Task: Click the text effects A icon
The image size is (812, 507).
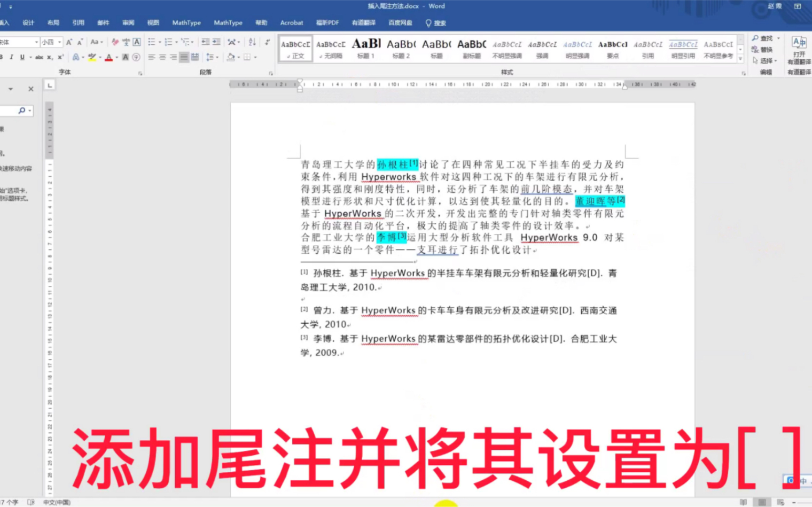Action: 75,57
